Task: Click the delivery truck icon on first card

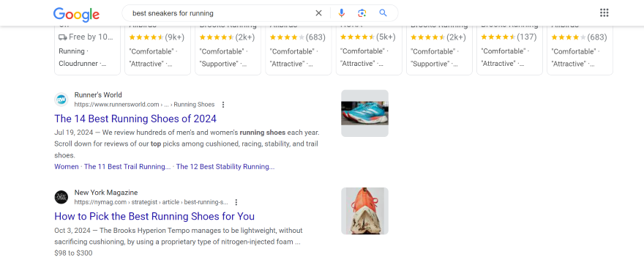Action: click(x=63, y=37)
